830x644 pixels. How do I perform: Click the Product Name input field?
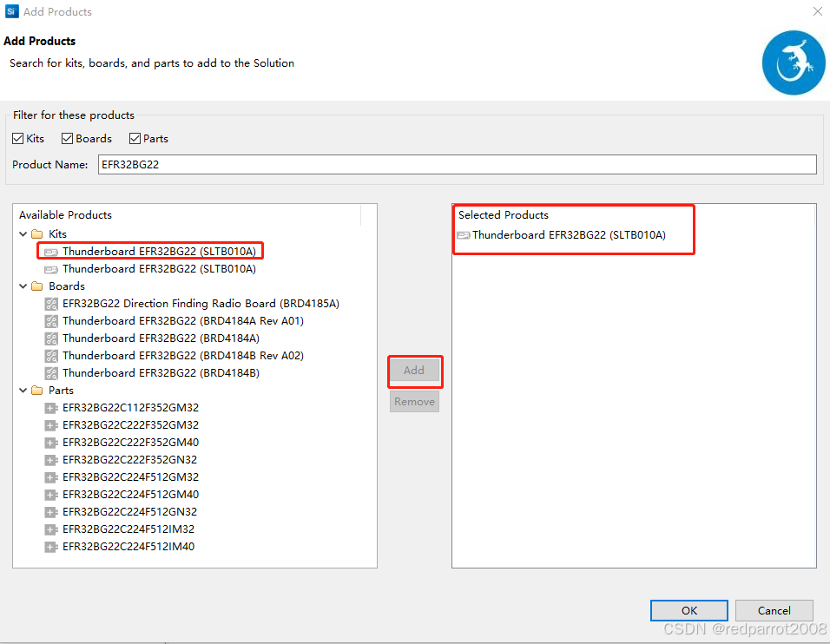click(x=457, y=165)
